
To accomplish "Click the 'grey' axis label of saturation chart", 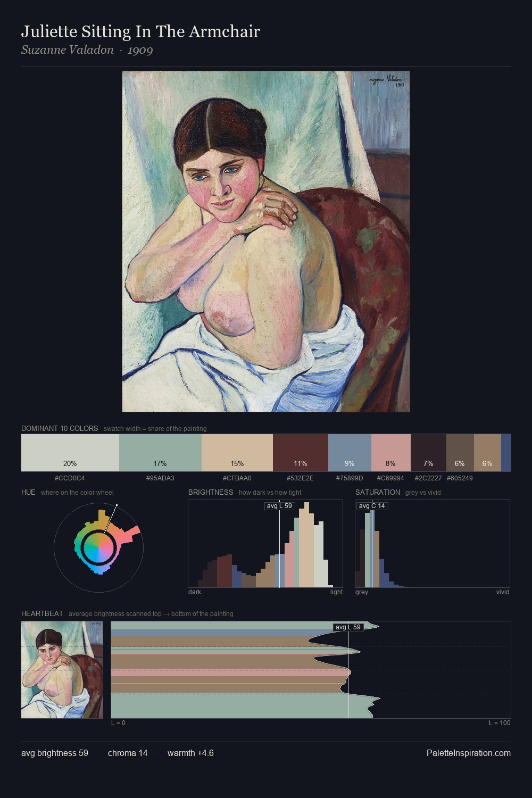I will point(362,592).
